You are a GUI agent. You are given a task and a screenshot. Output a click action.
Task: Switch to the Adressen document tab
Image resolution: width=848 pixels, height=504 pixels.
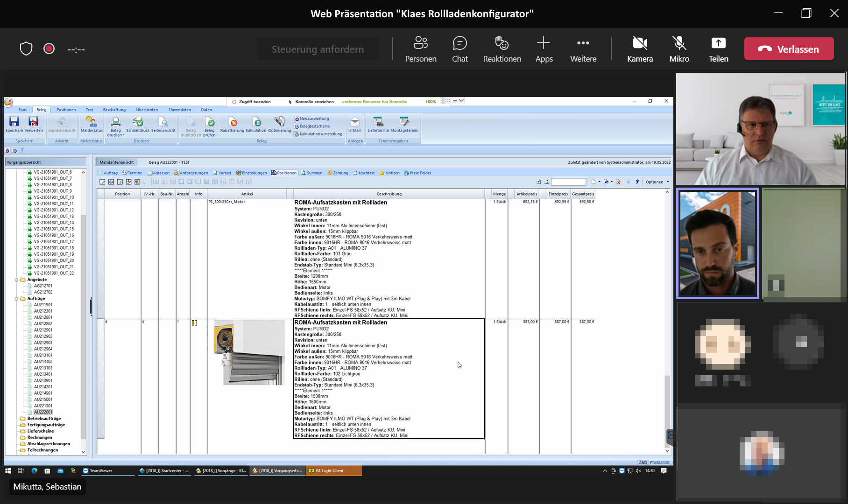click(x=158, y=173)
